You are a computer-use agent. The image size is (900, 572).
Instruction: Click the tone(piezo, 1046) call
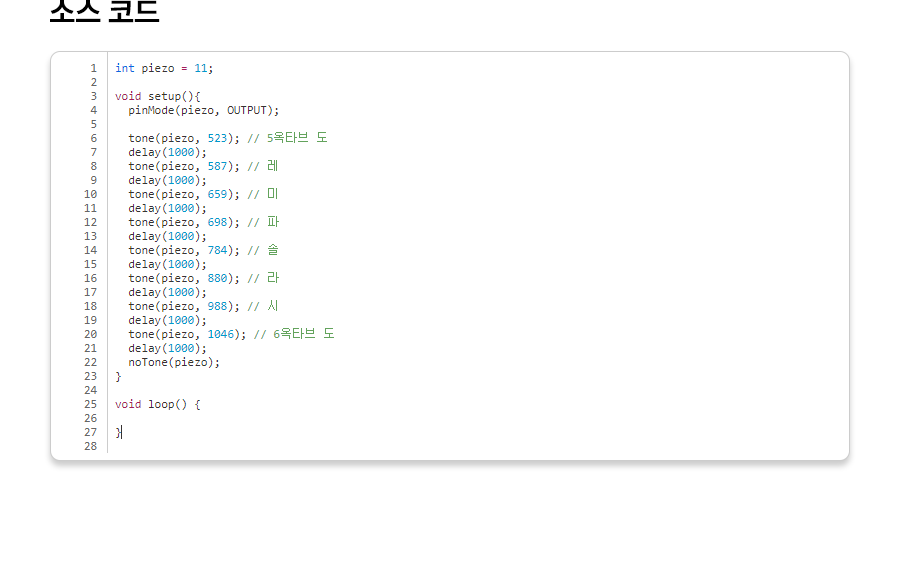pyautogui.click(x=186, y=334)
